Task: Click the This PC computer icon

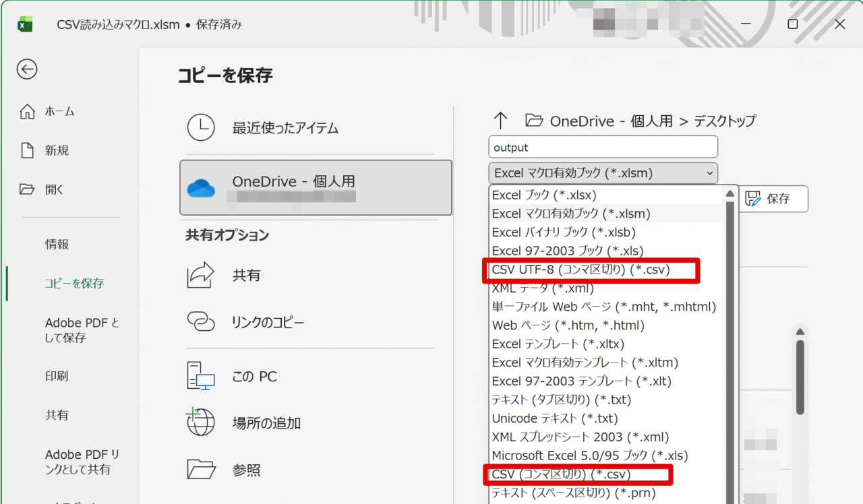Action: tap(200, 377)
